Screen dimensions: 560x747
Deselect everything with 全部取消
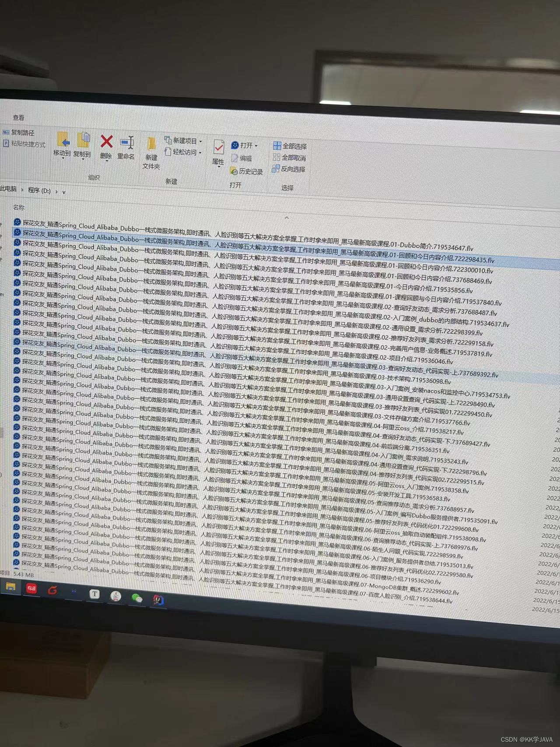pyautogui.click(x=289, y=157)
